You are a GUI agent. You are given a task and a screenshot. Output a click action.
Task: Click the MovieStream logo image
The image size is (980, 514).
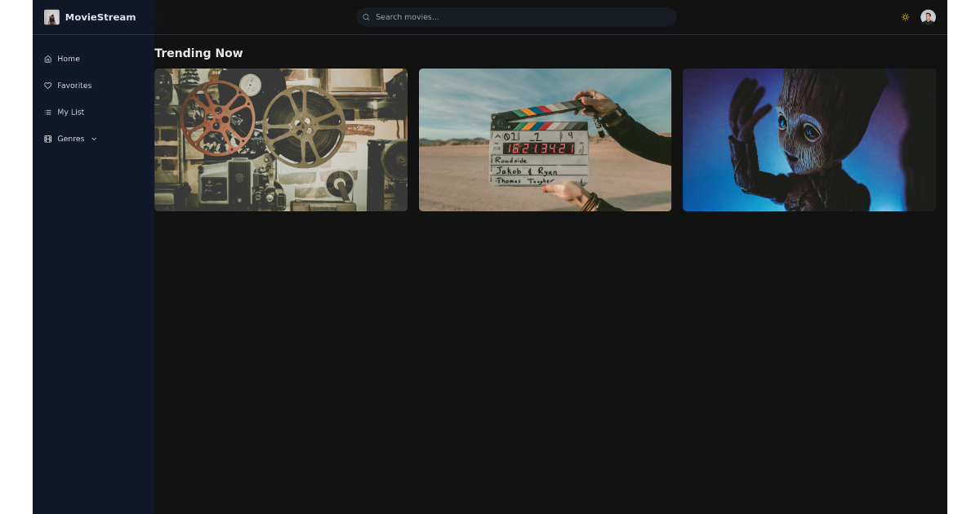pyautogui.click(x=51, y=16)
